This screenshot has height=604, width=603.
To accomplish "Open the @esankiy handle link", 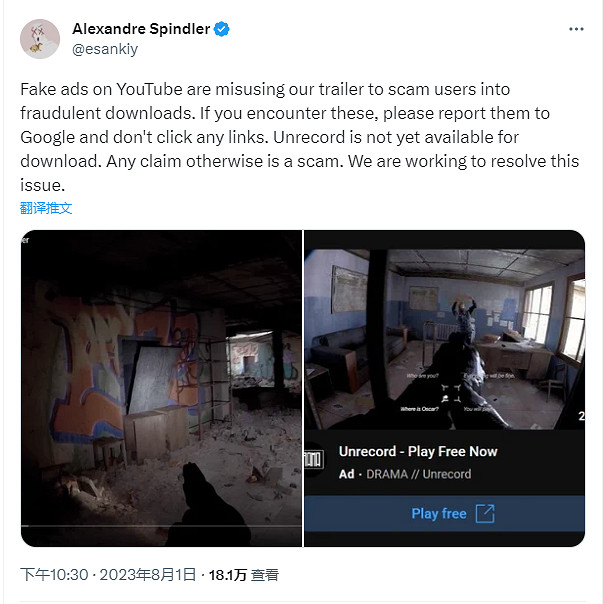I will click(105, 49).
